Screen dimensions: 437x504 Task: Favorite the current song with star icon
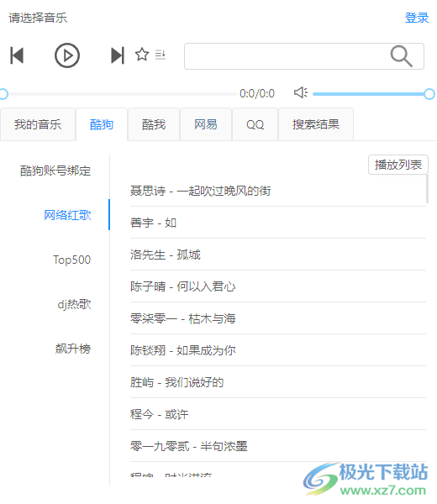click(x=142, y=55)
